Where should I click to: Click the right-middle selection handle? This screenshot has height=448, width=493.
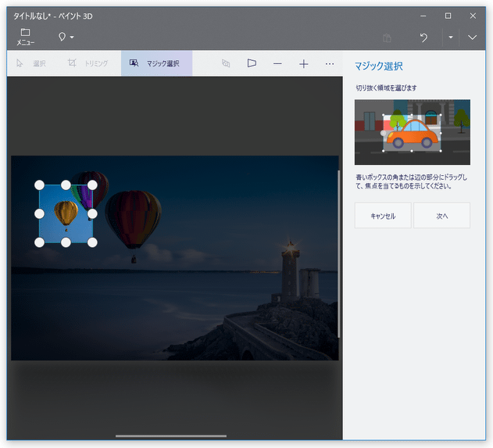click(92, 214)
